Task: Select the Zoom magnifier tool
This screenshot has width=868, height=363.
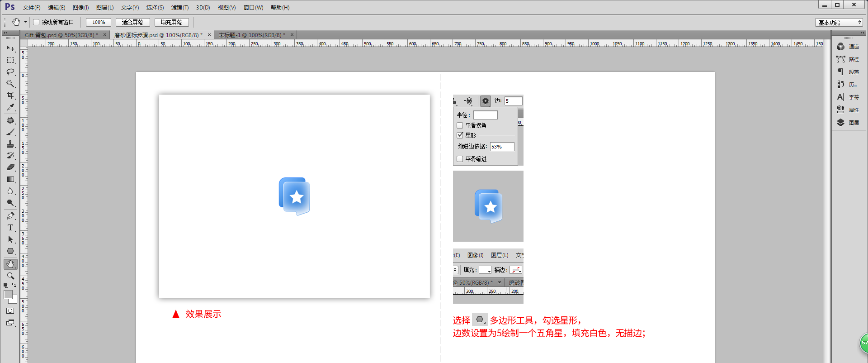Action: click(x=10, y=276)
